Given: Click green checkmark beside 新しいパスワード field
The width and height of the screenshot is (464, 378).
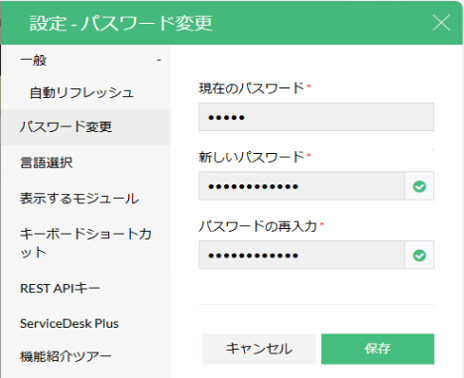Looking at the screenshot, I should tap(419, 186).
